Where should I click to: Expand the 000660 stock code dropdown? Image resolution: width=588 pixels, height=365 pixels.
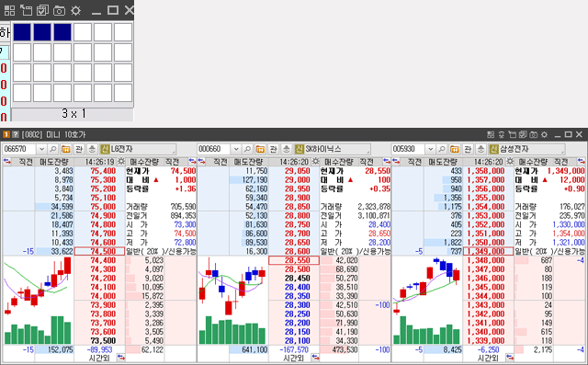[x=236, y=149]
